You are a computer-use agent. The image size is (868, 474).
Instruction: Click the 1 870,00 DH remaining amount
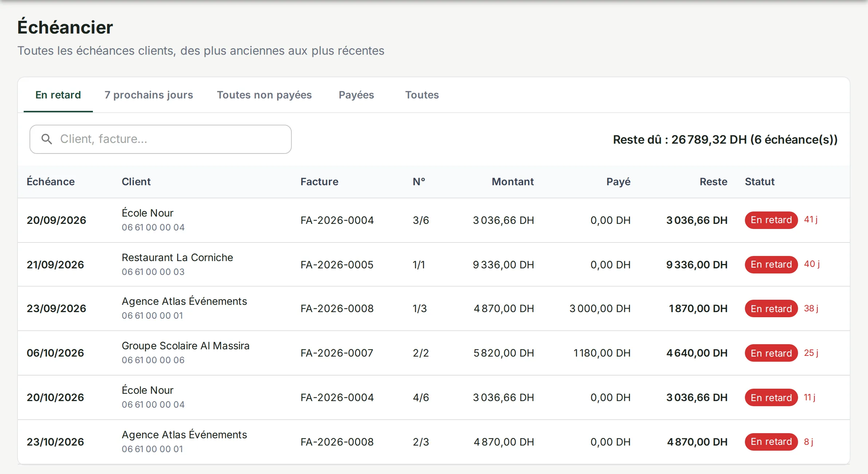pyautogui.click(x=698, y=308)
